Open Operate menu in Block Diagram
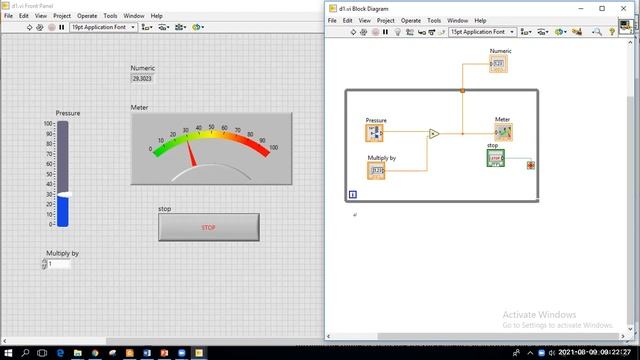Viewport: 640px width, 360px height. click(411, 20)
